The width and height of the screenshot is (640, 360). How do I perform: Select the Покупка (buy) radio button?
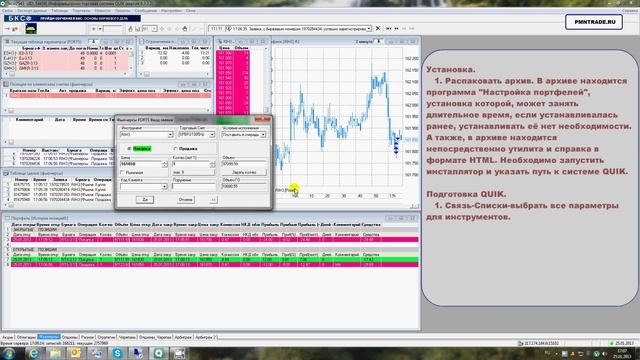[129, 149]
